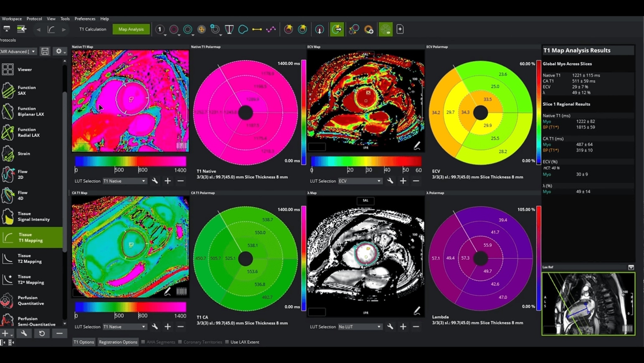Open the ECV LUT Selection dropdown
The width and height of the screenshot is (644, 363).
point(360,181)
